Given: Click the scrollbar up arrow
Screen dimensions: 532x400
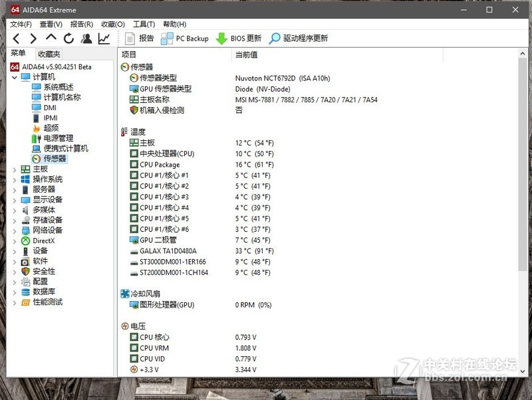Looking at the screenshot, I should tap(523, 54).
